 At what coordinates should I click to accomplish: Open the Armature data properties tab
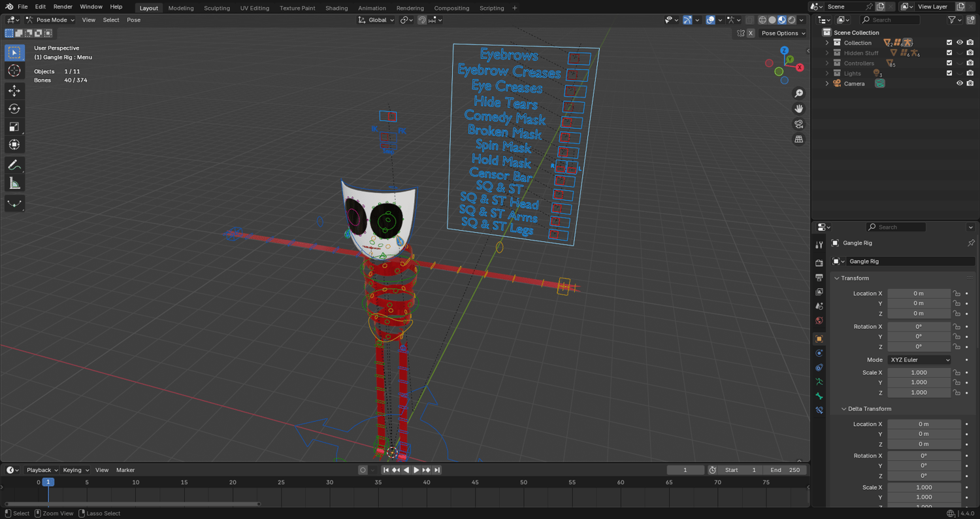[819, 382]
